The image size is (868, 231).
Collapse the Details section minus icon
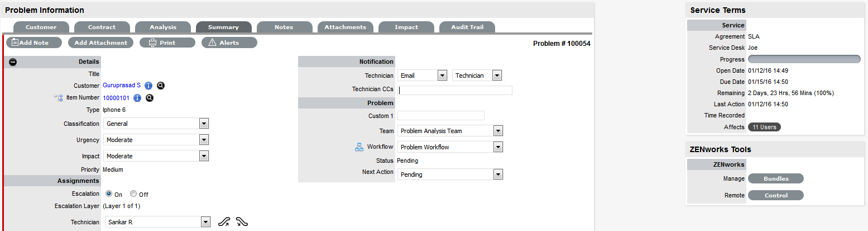[13, 62]
